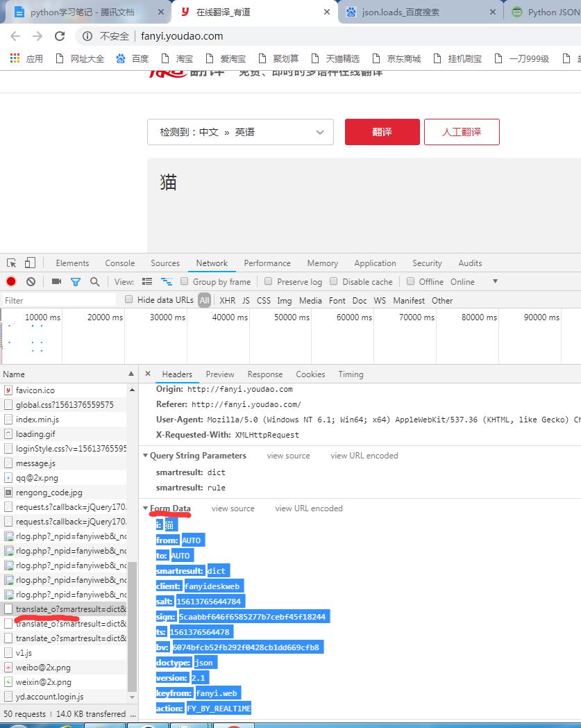Screen dimensions: 581x728
Task: Clear the network log
Action: (x=31, y=281)
